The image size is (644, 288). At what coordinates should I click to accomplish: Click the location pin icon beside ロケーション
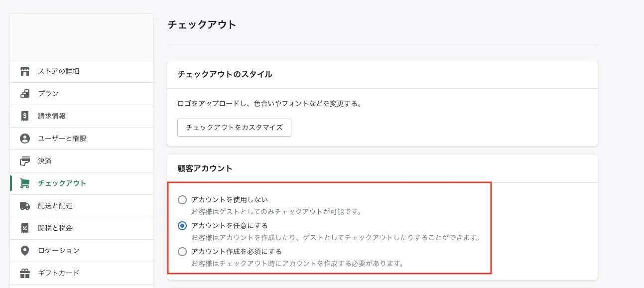coord(25,251)
